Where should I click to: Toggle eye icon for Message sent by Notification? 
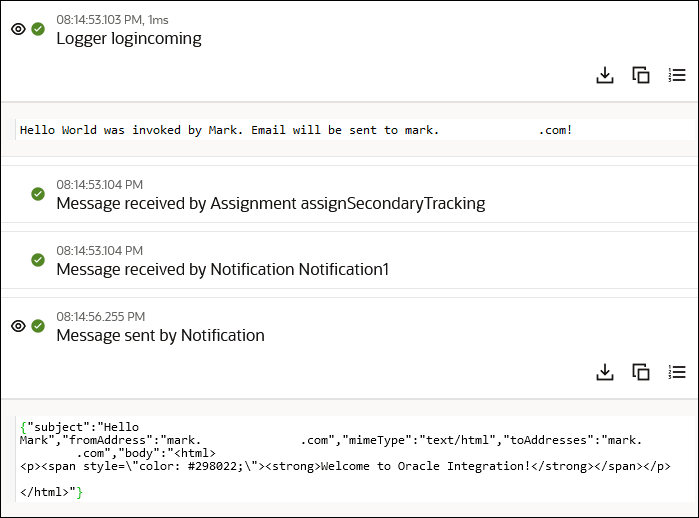(x=18, y=326)
